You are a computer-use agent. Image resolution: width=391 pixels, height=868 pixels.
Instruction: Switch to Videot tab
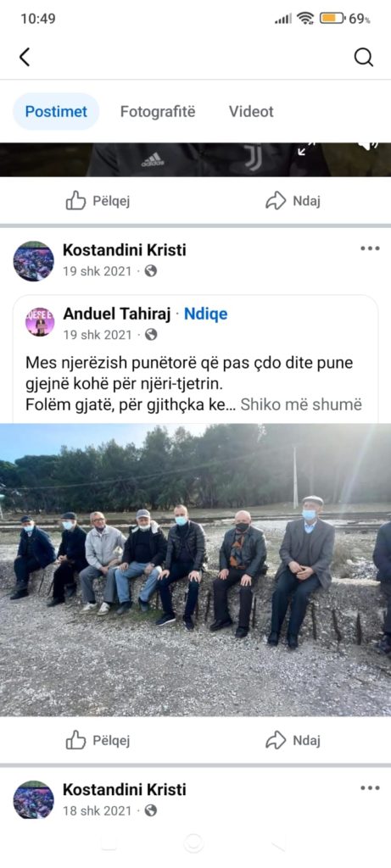pyautogui.click(x=251, y=112)
